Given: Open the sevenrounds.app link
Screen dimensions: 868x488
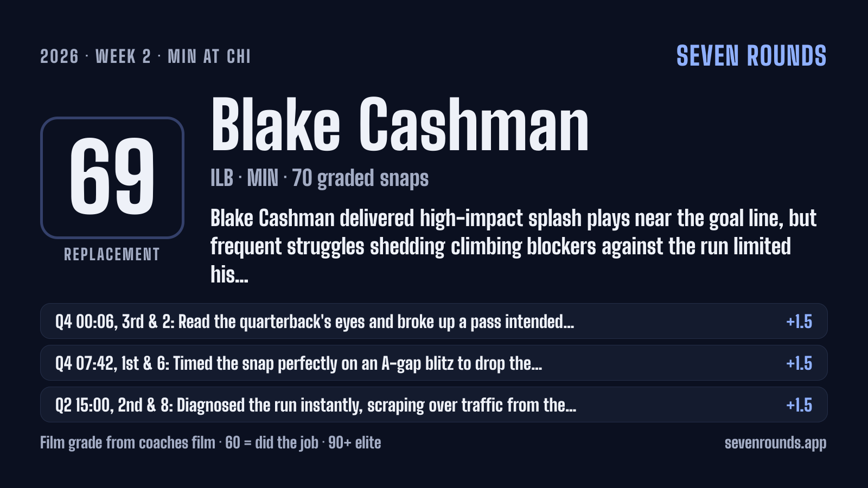Looking at the screenshot, I should pos(775,442).
